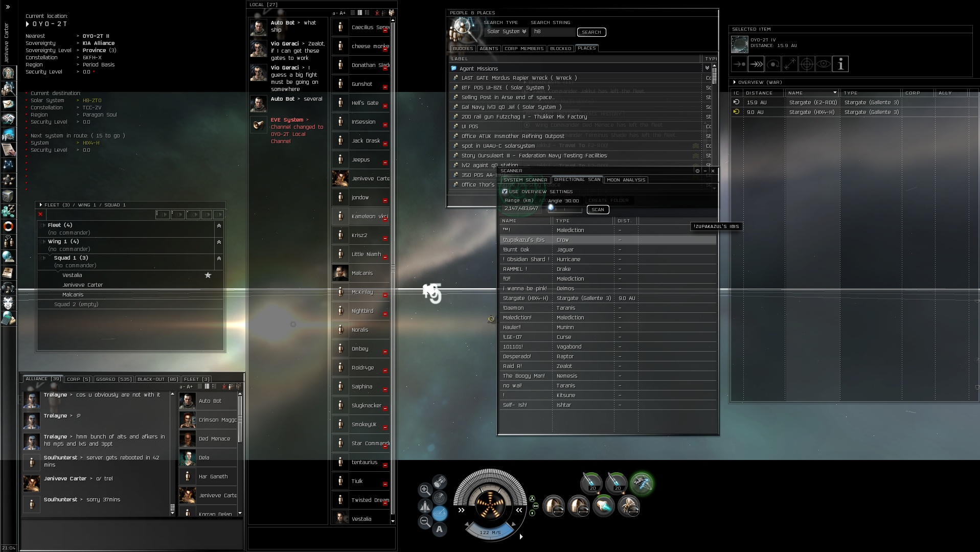This screenshot has height=552, width=980.
Task: Click the Search String input field
Action: pos(553,32)
